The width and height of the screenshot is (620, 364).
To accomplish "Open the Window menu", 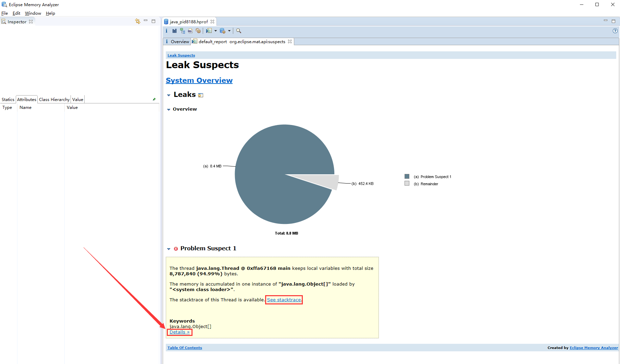I will click(x=33, y=13).
